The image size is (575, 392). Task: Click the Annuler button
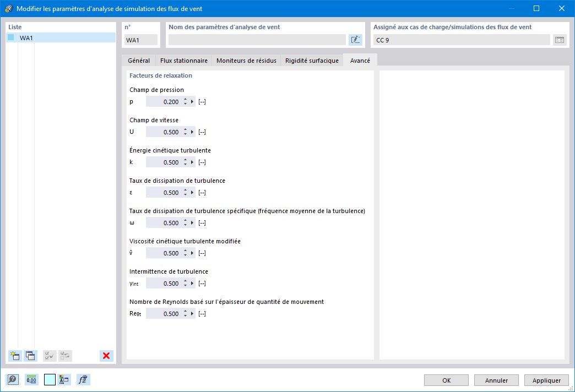click(x=497, y=380)
